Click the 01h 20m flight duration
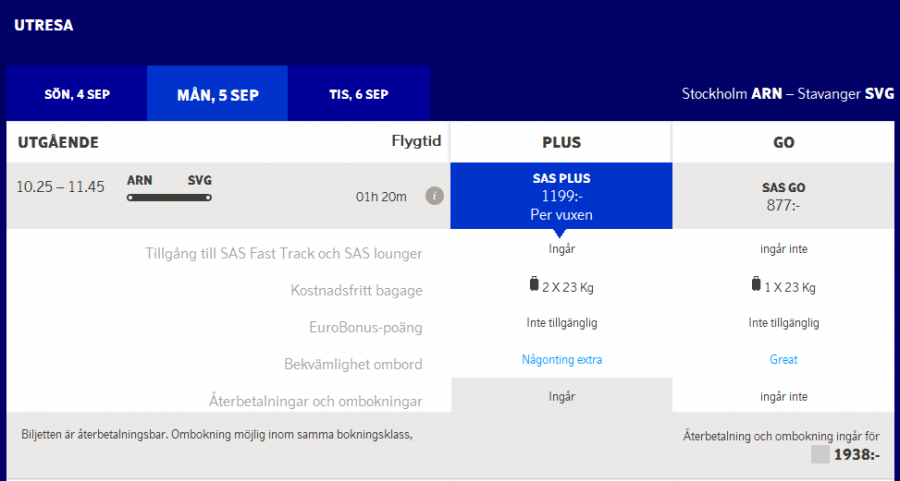The width and height of the screenshot is (900, 481). [x=381, y=196]
